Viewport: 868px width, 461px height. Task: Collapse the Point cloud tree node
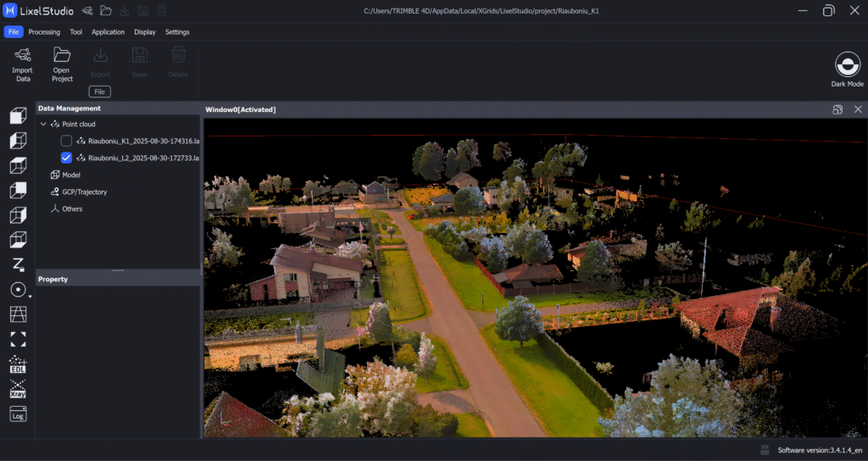tap(43, 125)
